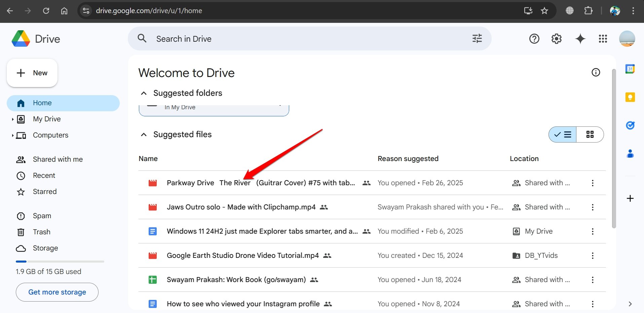Open Parkway Drive The River video file
The image size is (644, 313).
[261, 183]
